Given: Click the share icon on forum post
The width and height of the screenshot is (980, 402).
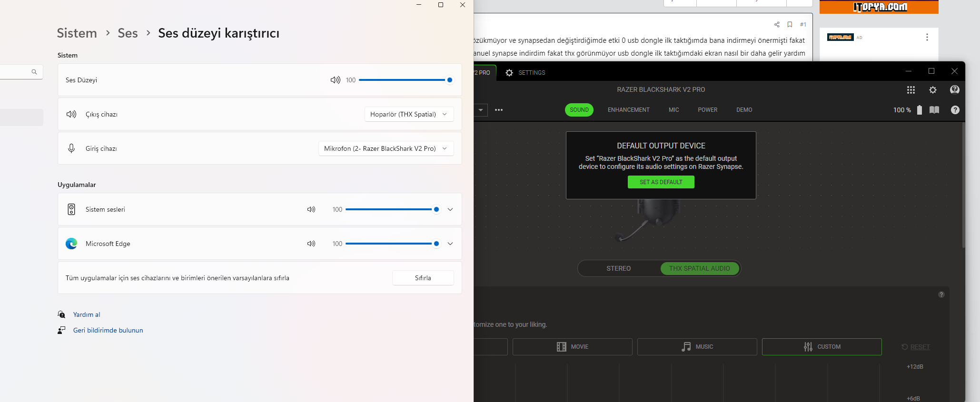Looking at the screenshot, I should coord(777,24).
